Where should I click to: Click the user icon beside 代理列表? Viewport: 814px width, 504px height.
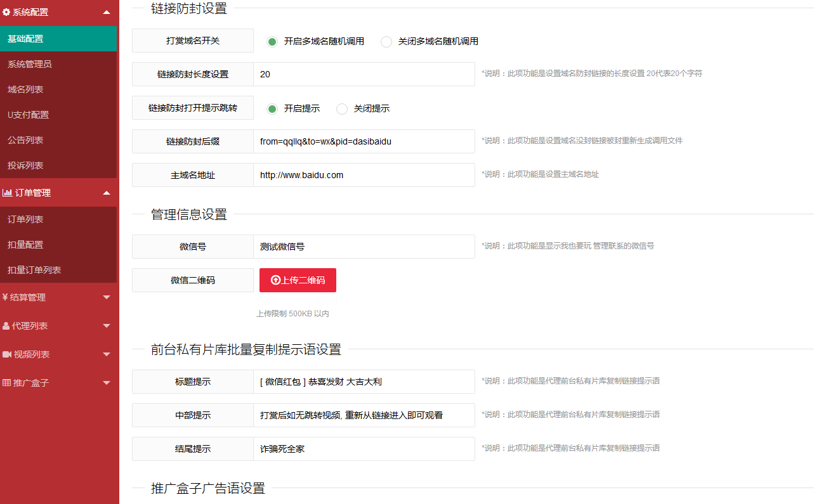coord(6,326)
